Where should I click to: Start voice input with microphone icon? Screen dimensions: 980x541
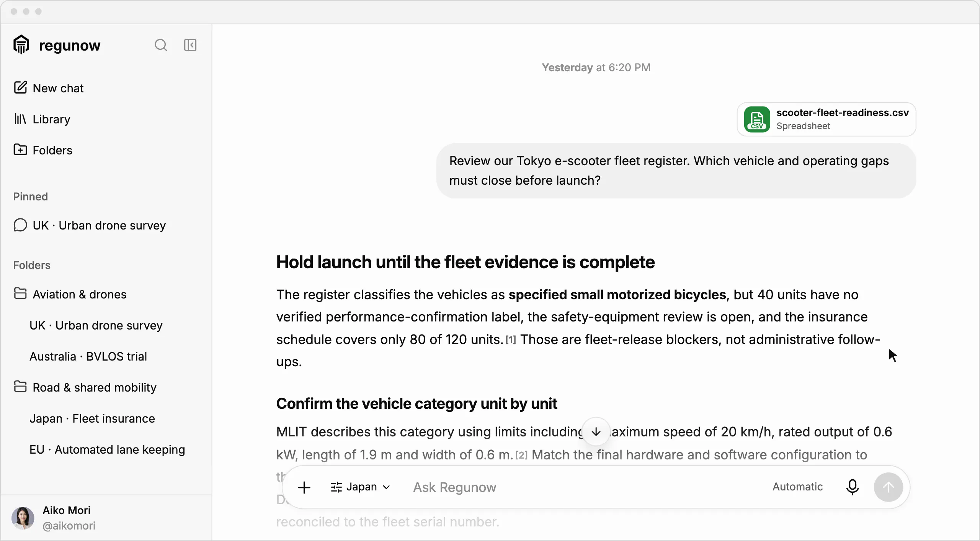[853, 487]
